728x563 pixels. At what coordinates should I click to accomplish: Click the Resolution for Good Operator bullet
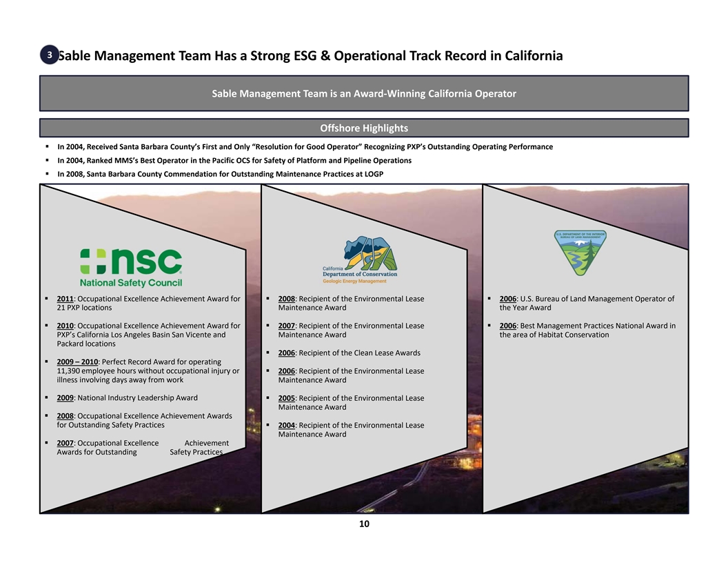pyautogui.click(x=305, y=147)
